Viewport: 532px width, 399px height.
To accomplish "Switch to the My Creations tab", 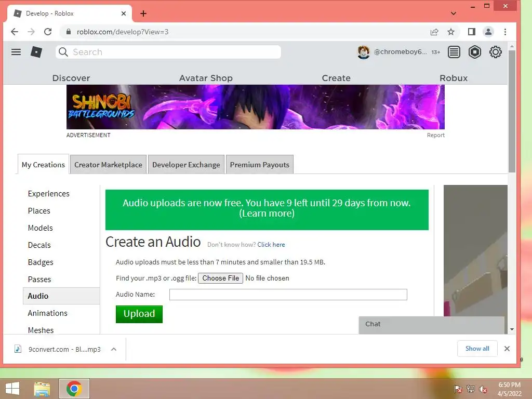I will (x=43, y=165).
